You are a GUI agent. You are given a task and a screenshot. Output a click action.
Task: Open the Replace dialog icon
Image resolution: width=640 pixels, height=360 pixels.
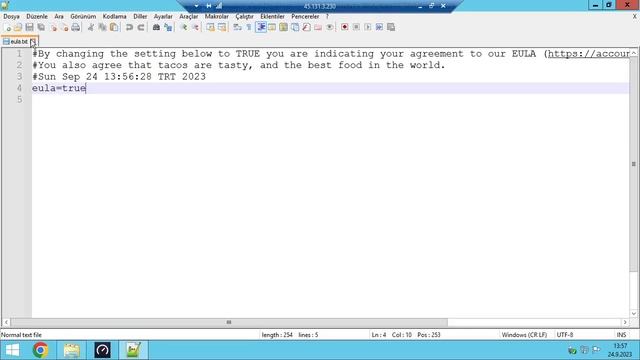click(168, 27)
